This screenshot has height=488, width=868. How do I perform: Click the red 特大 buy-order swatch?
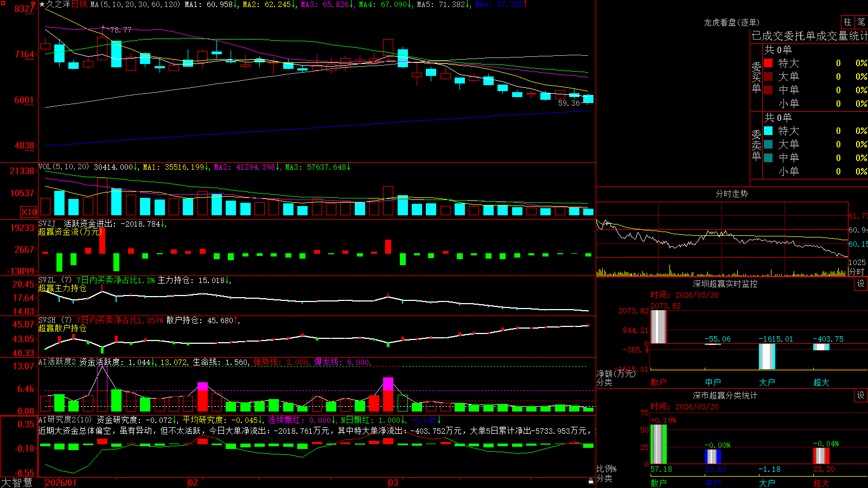(x=768, y=63)
